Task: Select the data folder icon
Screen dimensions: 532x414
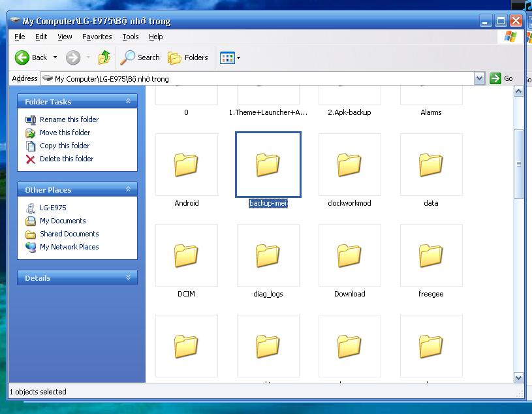Action: pyautogui.click(x=431, y=165)
